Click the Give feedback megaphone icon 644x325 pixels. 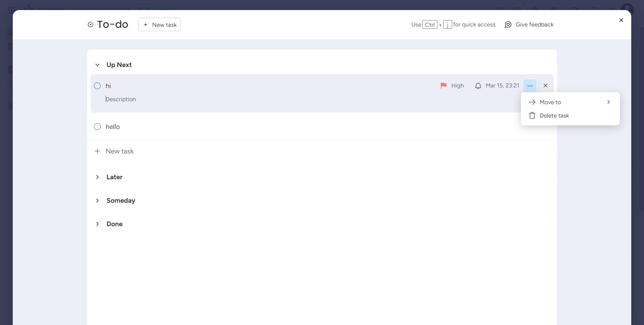508,24
